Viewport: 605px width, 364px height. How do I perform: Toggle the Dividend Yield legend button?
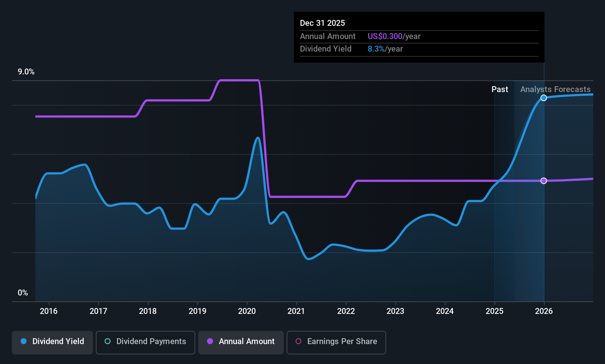tap(52, 342)
